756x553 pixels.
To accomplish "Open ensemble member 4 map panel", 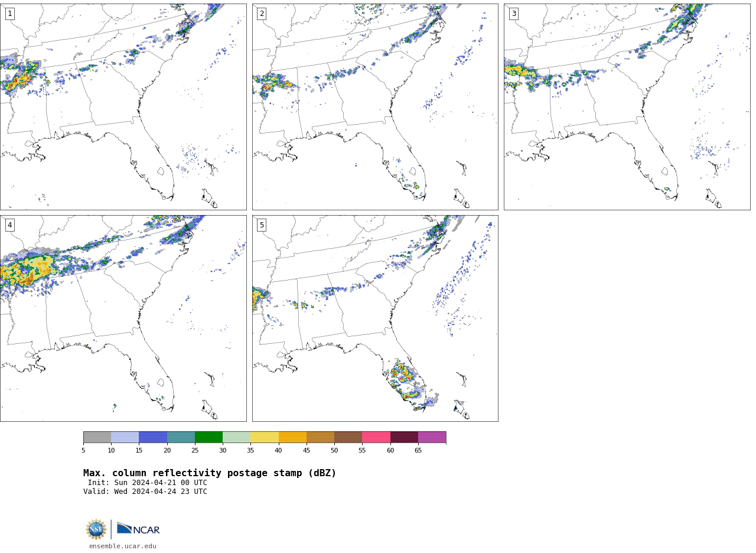I will pos(123,318).
